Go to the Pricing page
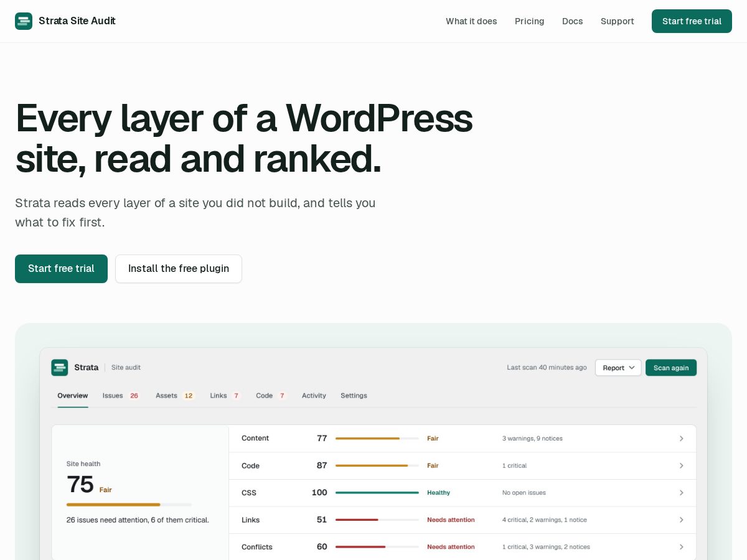 (x=530, y=21)
